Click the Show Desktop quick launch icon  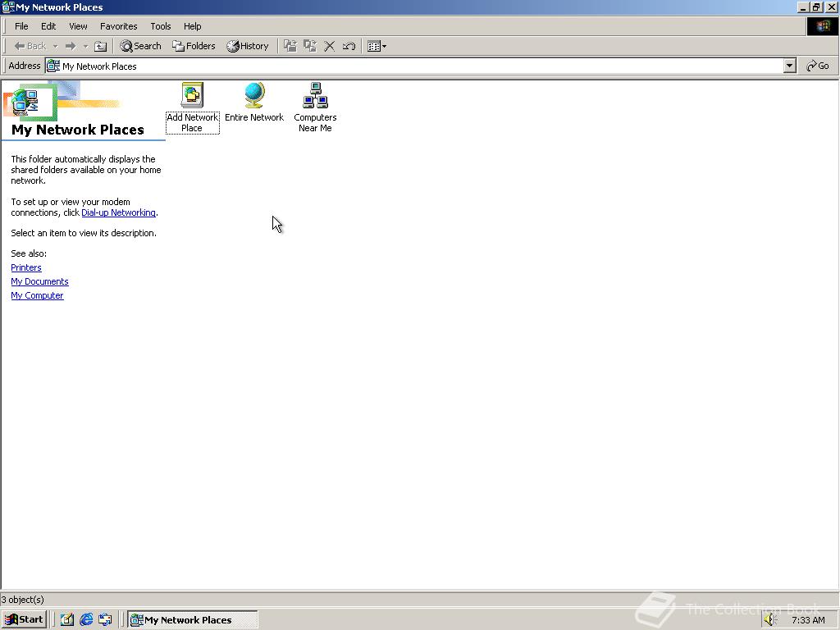coord(67,620)
